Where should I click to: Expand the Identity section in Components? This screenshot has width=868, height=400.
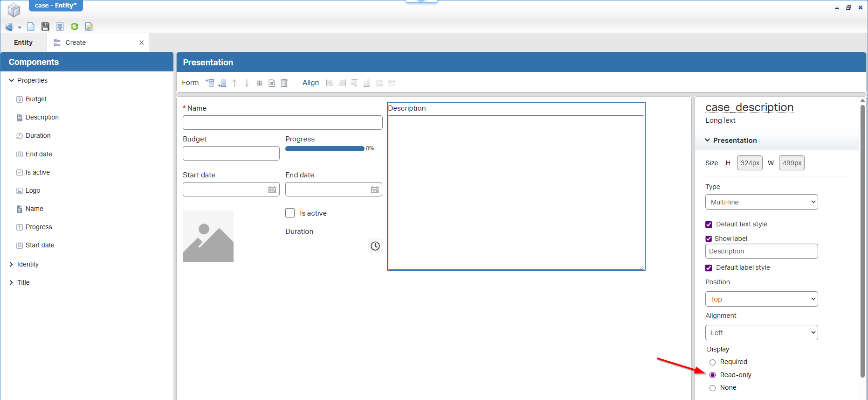12,264
